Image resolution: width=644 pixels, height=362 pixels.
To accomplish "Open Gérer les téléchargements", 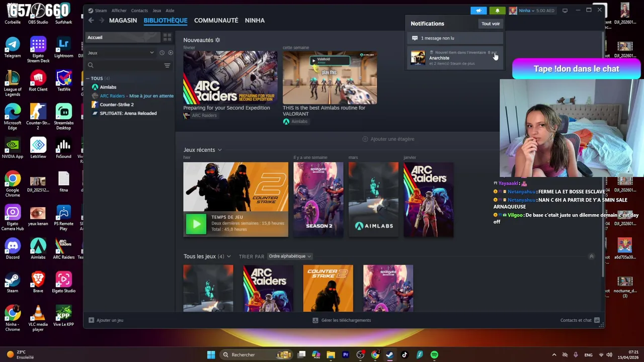I will pos(342,320).
